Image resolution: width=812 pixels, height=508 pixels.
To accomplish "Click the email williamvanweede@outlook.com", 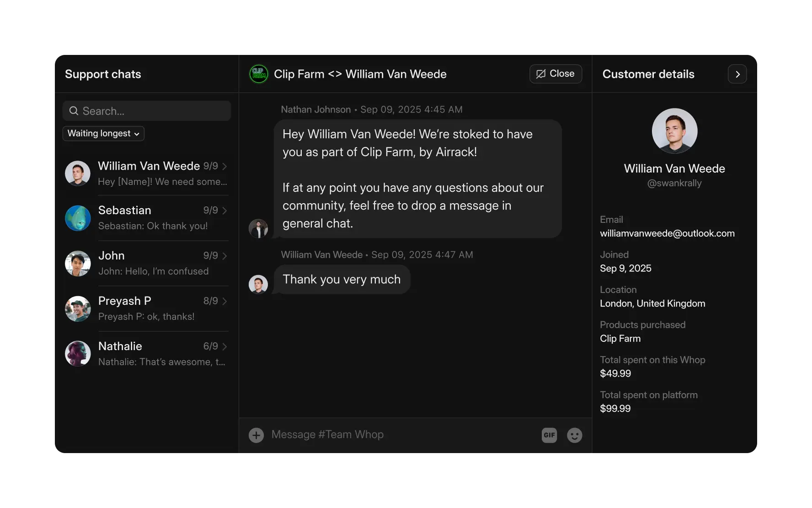I will pos(667,233).
